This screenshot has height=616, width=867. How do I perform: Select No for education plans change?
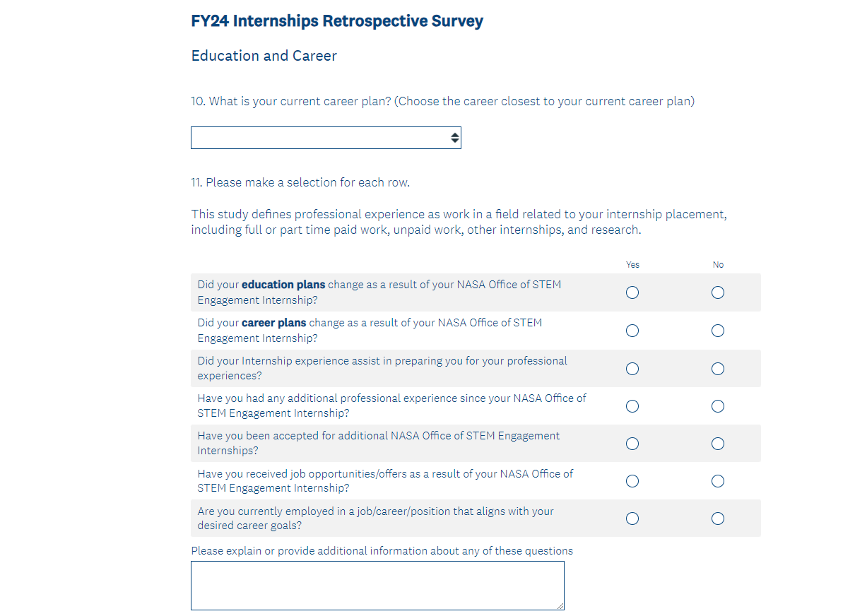(x=718, y=292)
